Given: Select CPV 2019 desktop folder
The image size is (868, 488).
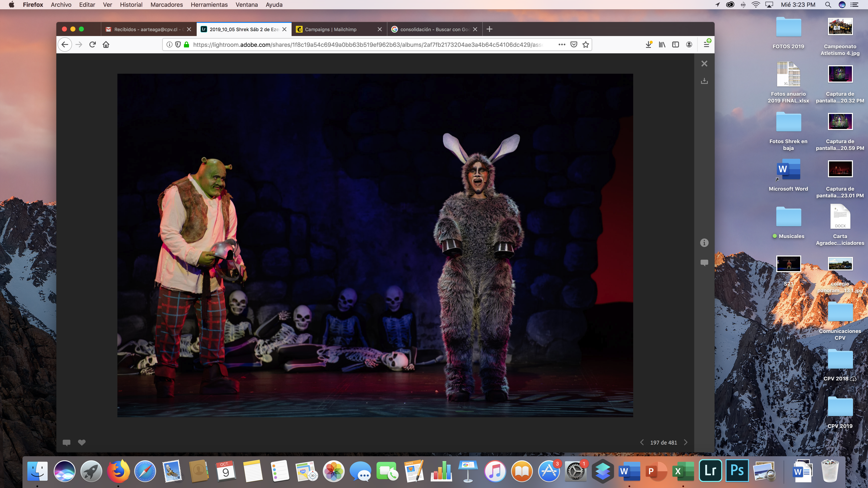Looking at the screenshot, I should 840,413.
